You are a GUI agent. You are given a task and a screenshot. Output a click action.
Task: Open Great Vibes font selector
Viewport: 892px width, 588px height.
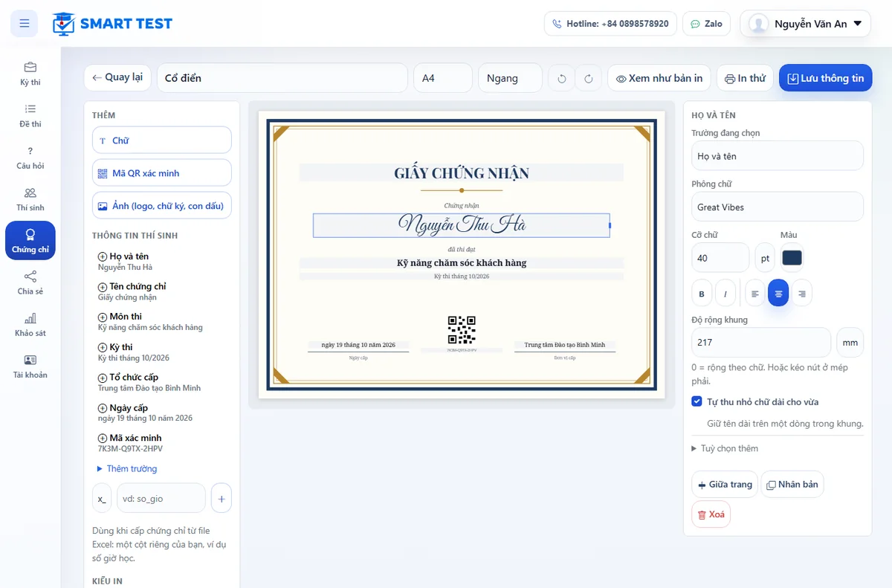tap(777, 207)
